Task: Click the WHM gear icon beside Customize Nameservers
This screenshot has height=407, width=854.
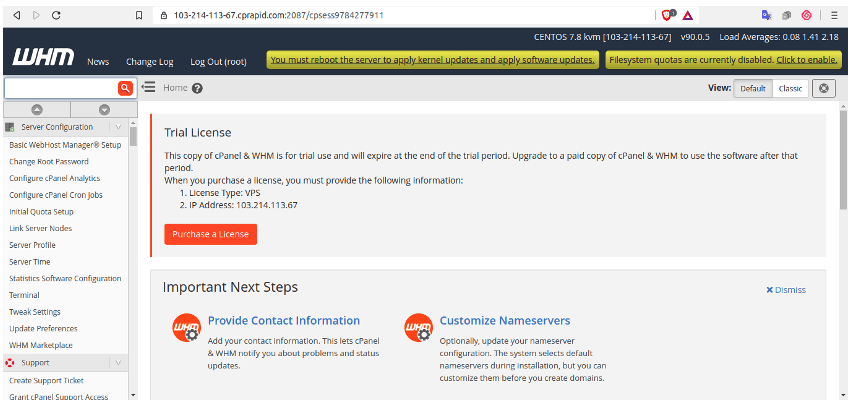Action: pos(418,328)
